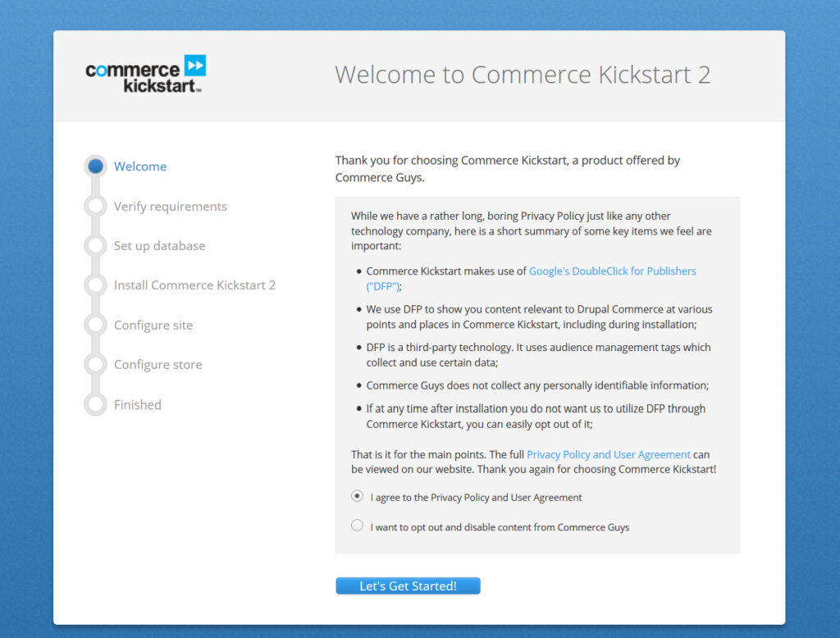Go to the Set up database step label

click(160, 246)
